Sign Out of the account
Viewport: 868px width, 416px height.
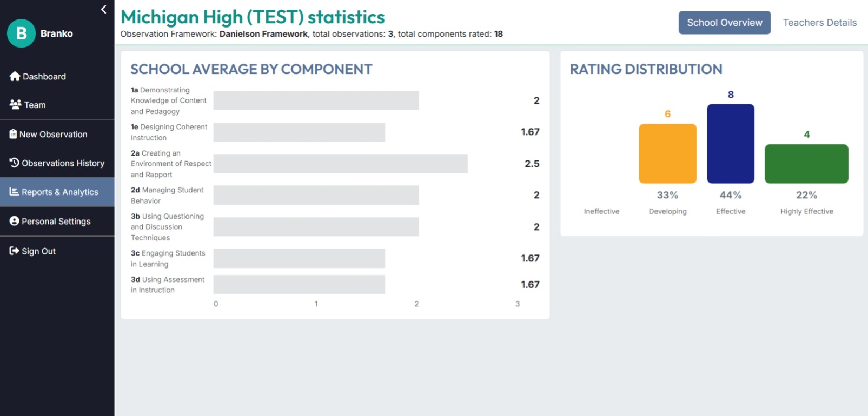click(x=57, y=251)
